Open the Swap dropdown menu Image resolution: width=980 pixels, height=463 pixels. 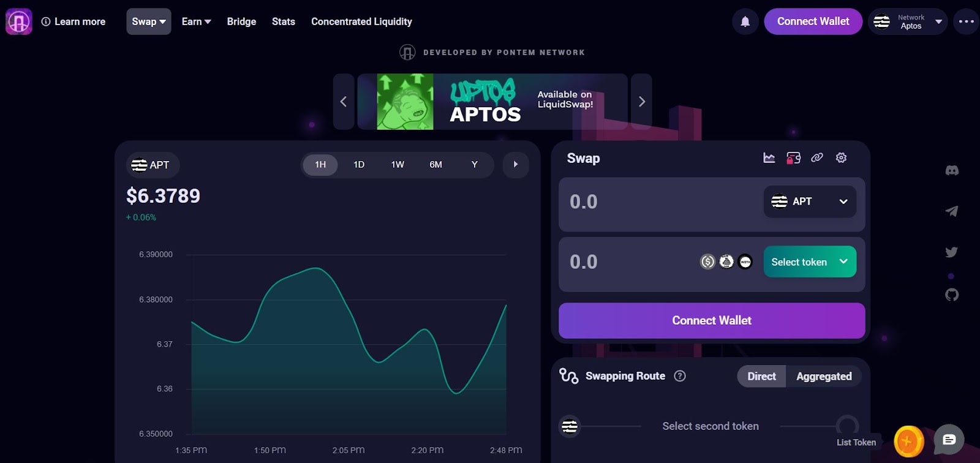pos(149,21)
